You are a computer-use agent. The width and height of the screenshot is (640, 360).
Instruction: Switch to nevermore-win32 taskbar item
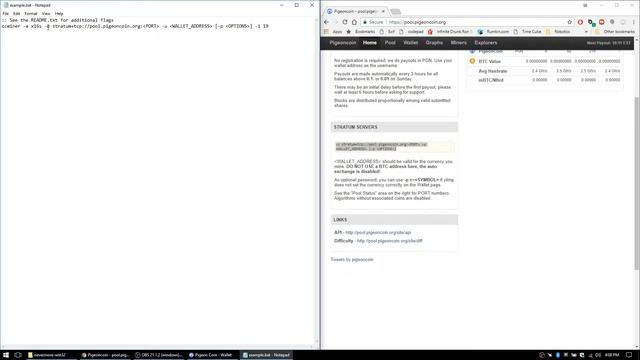51,355
